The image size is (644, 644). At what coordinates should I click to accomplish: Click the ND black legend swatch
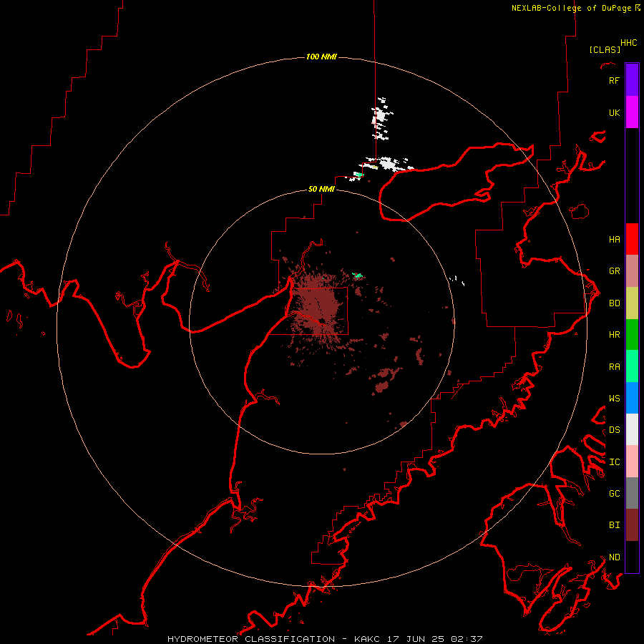[632, 557]
